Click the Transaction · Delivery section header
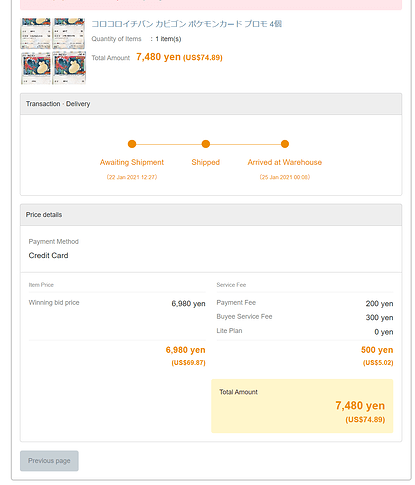Screen dimensions: 415x485 coord(211,104)
